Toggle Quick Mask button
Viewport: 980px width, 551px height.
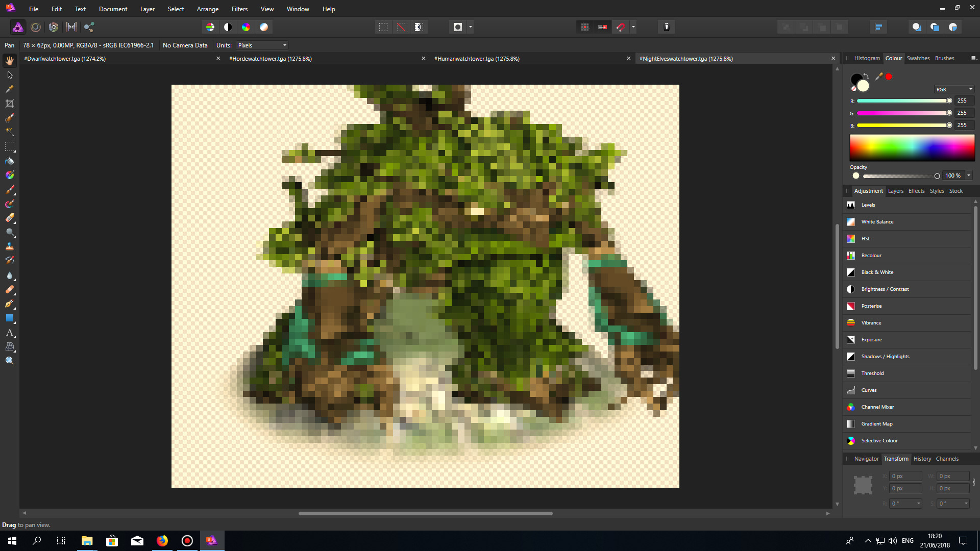tap(458, 27)
